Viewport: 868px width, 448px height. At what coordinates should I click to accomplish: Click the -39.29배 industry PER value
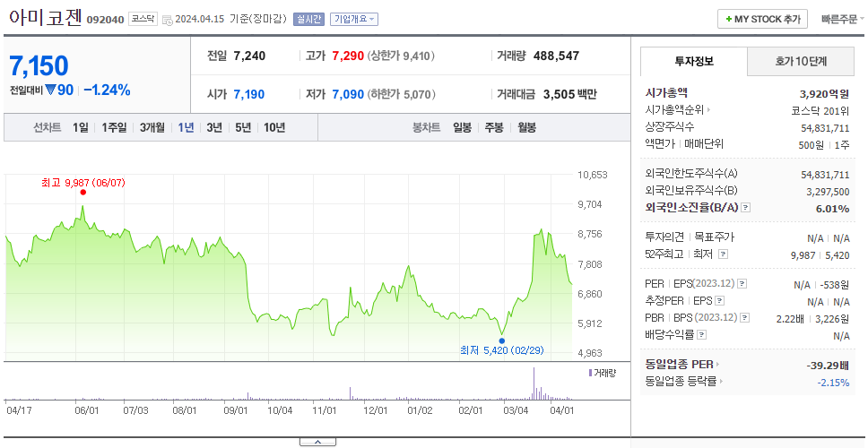coord(828,365)
